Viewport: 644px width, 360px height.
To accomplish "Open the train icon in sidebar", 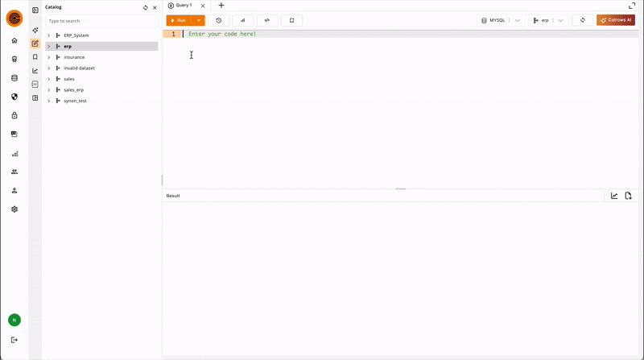I will click(14, 59).
